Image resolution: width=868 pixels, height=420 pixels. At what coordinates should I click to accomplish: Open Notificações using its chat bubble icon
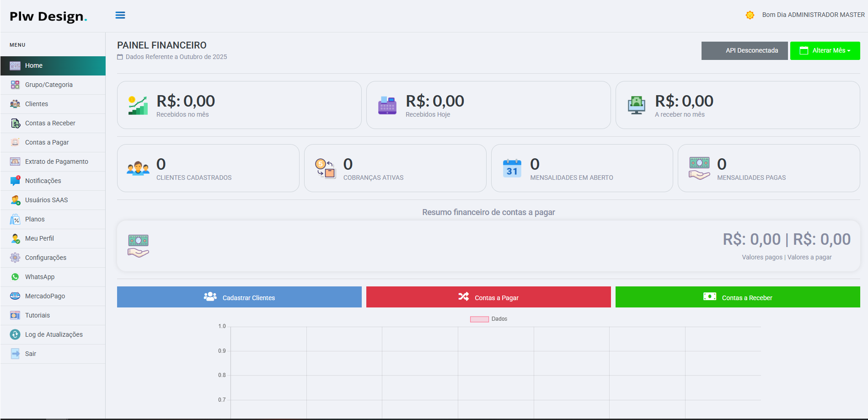tap(15, 181)
